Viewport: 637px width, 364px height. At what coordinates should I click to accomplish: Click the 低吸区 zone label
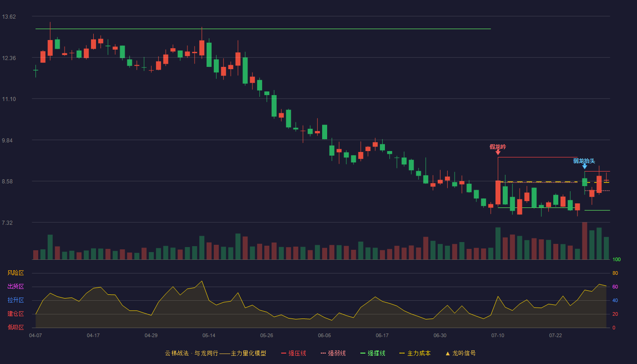click(x=15, y=327)
